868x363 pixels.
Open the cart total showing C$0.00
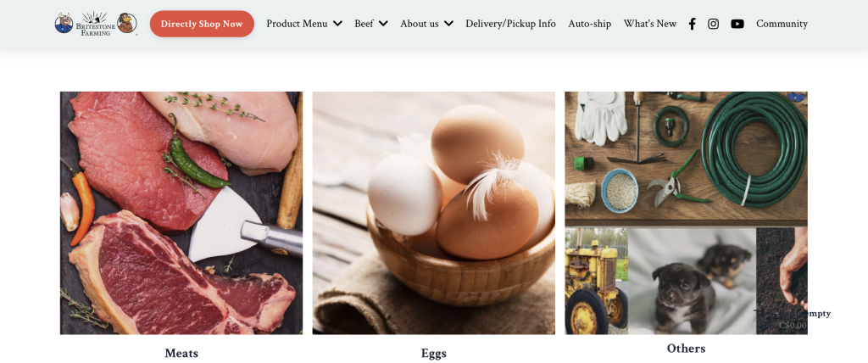point(793,326)
